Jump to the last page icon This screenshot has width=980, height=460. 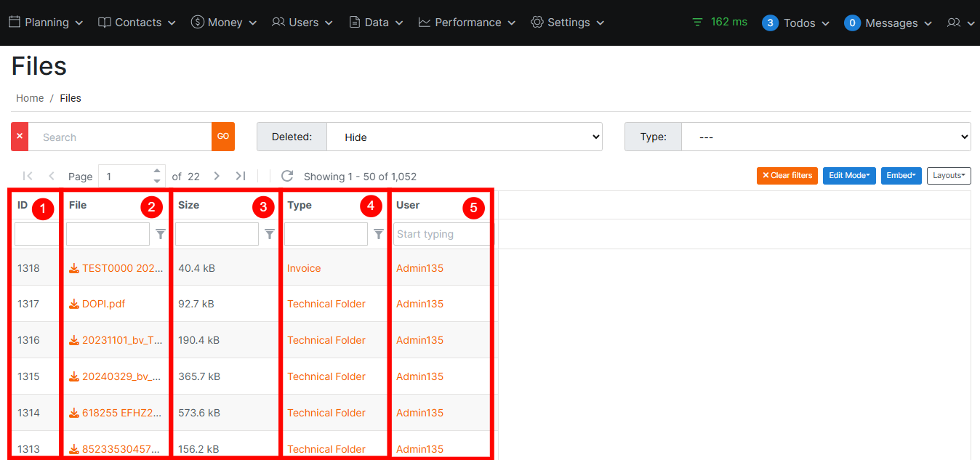(241, 176)
